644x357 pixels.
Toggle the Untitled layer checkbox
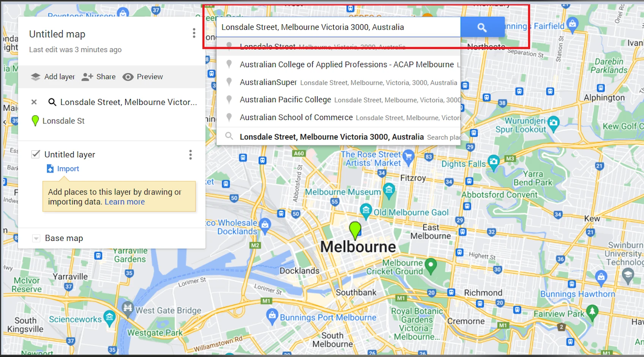[x=36, y=154]
